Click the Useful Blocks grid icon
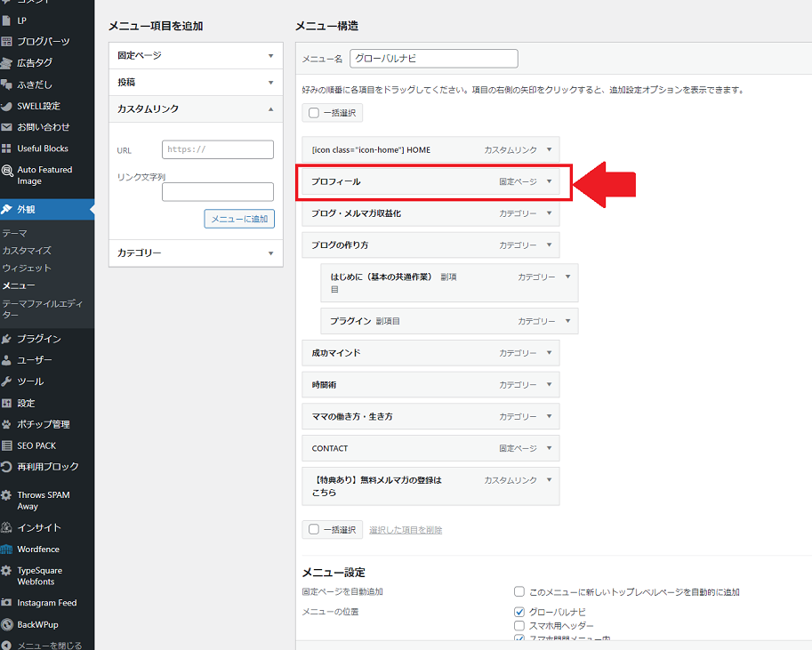This screenshot has height=650, width=812. [x=6, y=148]
